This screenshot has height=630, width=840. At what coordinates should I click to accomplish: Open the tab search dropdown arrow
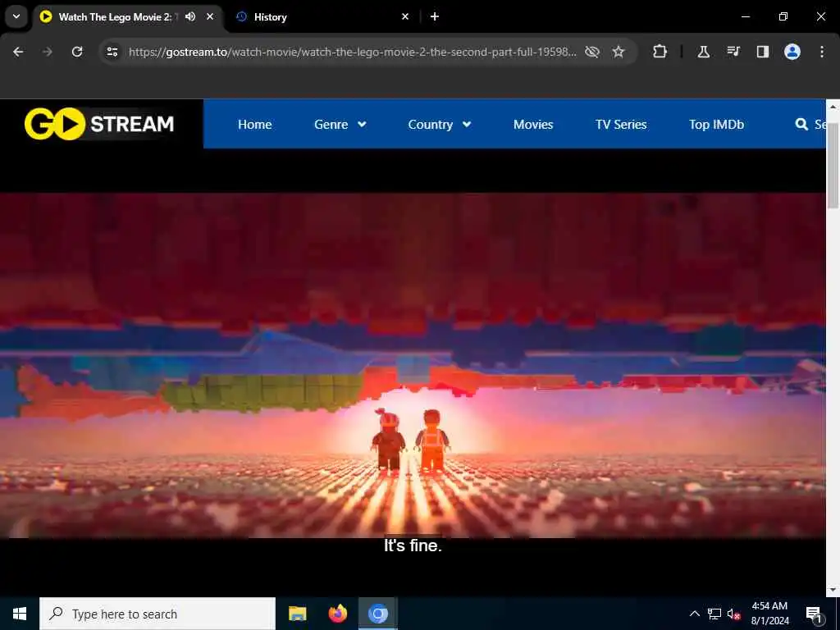tap(16, 16)
